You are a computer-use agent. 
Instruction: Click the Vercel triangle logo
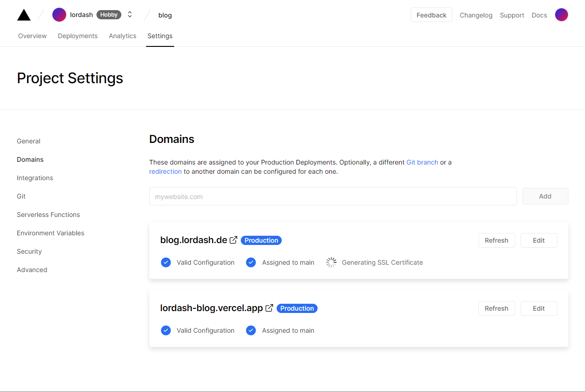click(x=24, y=15)
